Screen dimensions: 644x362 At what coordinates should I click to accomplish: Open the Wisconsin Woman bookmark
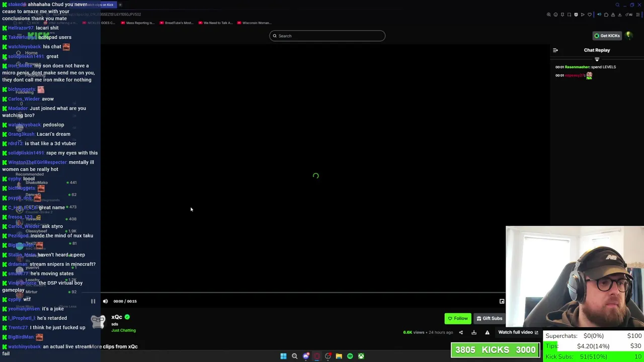coord(254,23)
